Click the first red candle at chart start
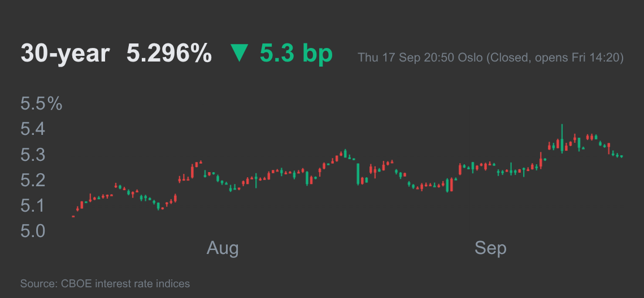Viewport: 644px width, 298px height. 73,216
